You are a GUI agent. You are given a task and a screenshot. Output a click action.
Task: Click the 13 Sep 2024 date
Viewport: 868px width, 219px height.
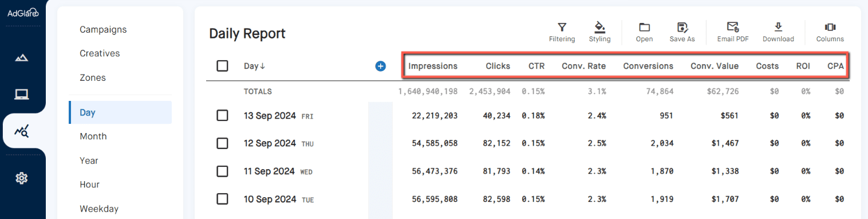point(270,116)
